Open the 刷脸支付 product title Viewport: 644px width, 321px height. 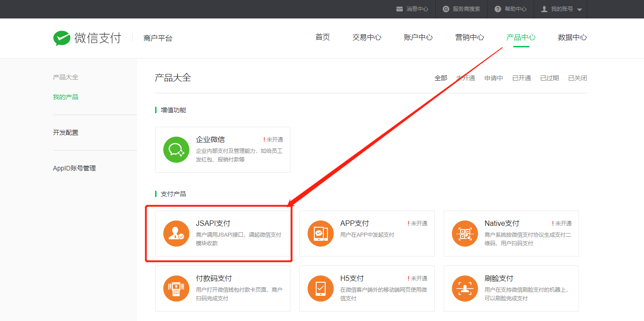point(499,278)
